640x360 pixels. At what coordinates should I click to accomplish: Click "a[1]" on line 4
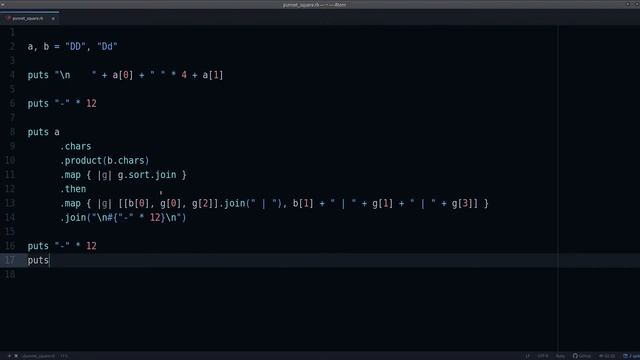point(213,75)
